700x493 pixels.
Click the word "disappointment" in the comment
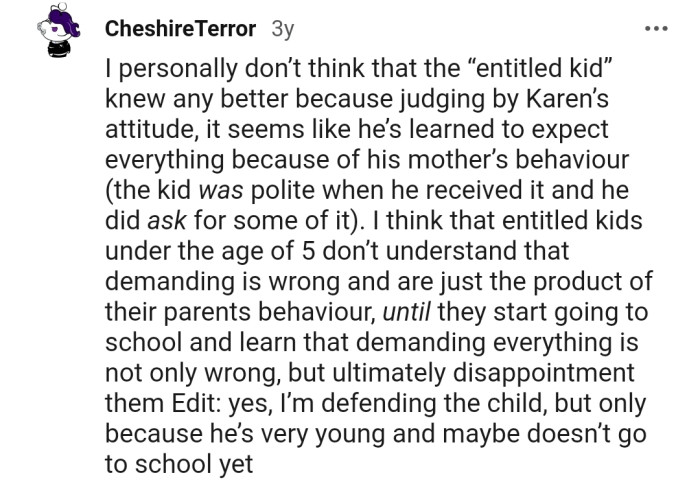point(543,373)
